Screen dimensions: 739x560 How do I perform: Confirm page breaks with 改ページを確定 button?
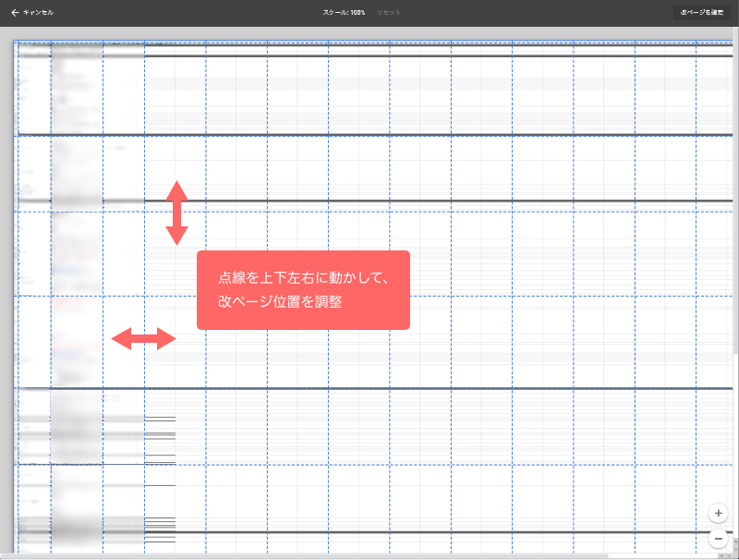tap(702, 12)
